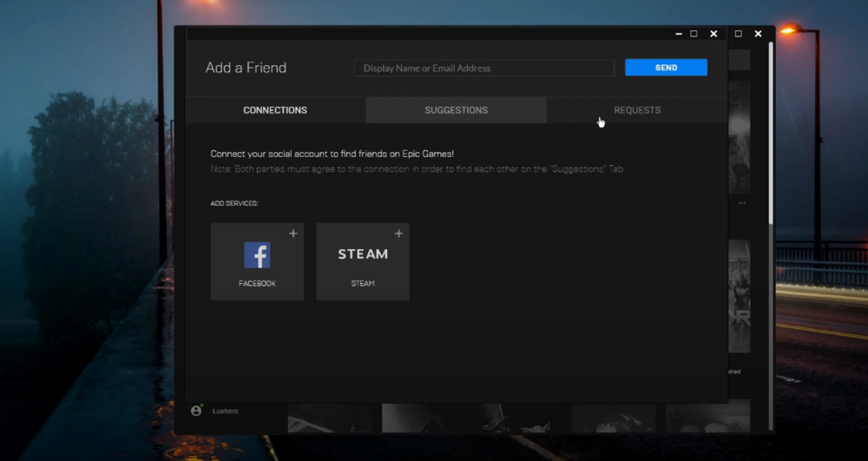Maximize the background Epic launcher window
868x461 pixels.
coord(739,34)
